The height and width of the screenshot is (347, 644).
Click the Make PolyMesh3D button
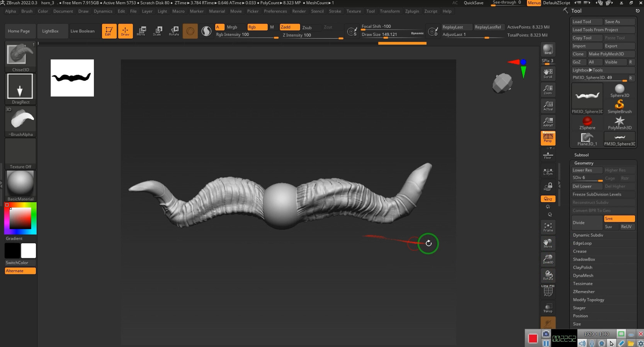(611, 54)
